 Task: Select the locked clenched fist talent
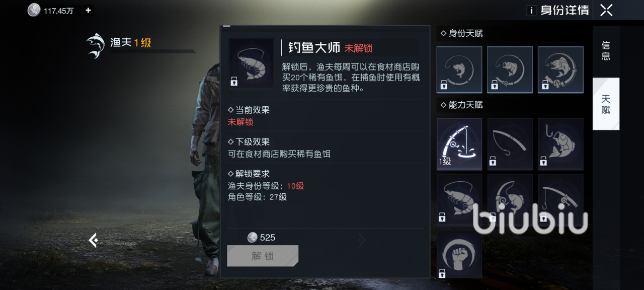(x=459, y=255)
